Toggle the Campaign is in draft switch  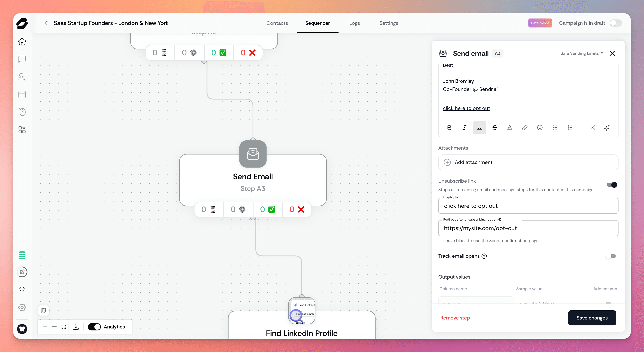[x=616, y=23]
